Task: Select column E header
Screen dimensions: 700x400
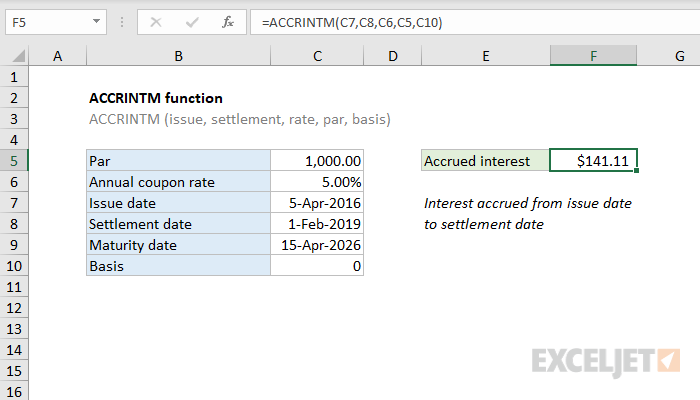Action: pos(486,56)
